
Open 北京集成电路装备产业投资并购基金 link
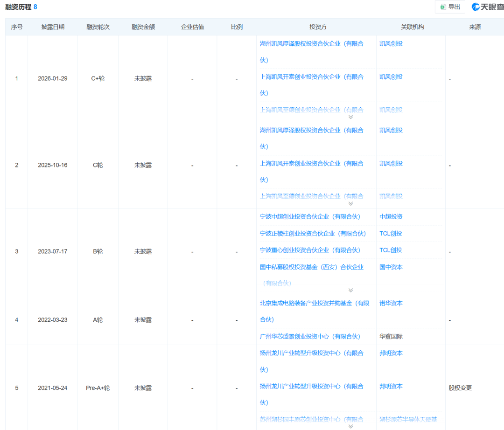click(314, 303)
